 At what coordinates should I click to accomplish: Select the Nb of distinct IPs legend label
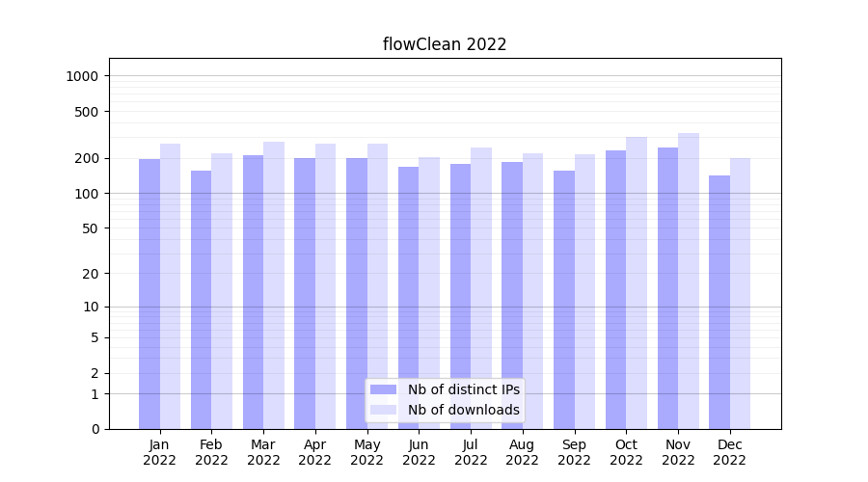[x=463, y=389]
